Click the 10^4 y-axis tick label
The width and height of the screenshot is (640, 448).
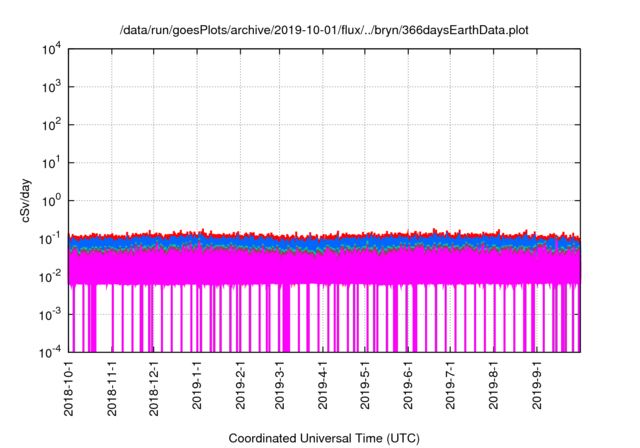[50, 49]
